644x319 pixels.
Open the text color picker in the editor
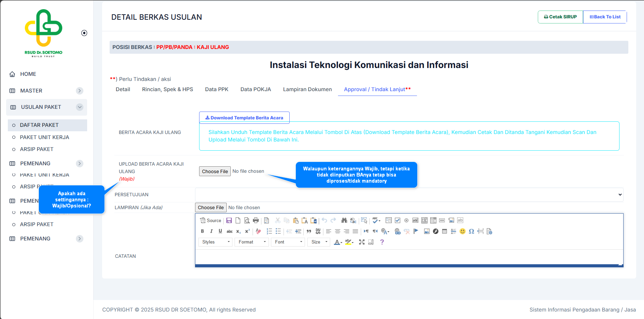click(x=338, y=242)
